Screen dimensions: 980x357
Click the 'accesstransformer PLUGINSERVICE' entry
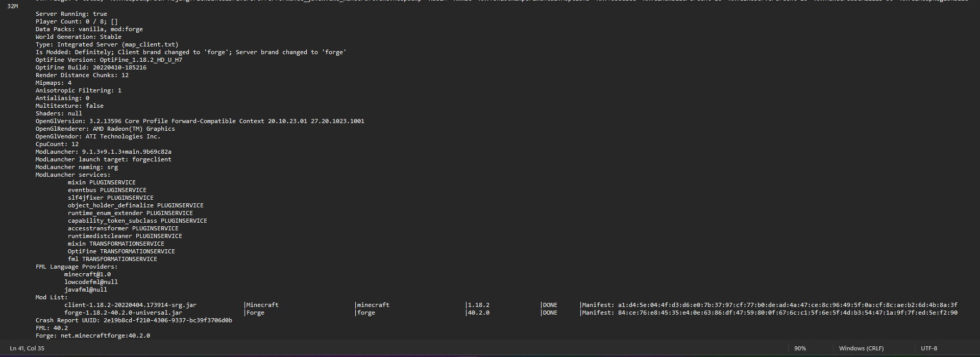point(123,228)
